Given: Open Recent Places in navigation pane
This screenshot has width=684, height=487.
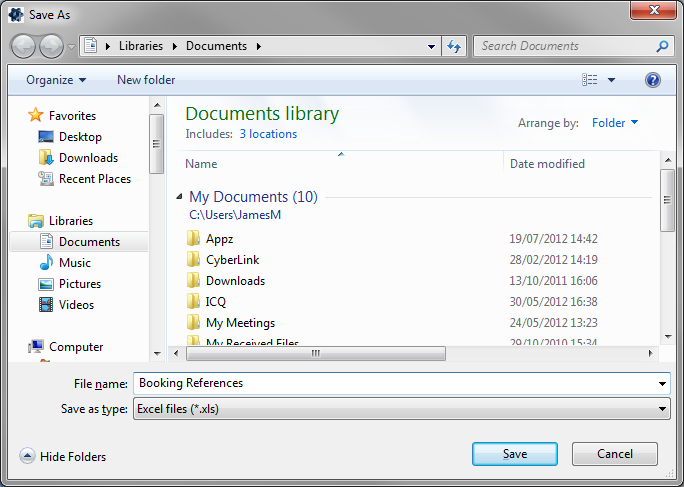Looking at the screenshot, I should point(94,179).
